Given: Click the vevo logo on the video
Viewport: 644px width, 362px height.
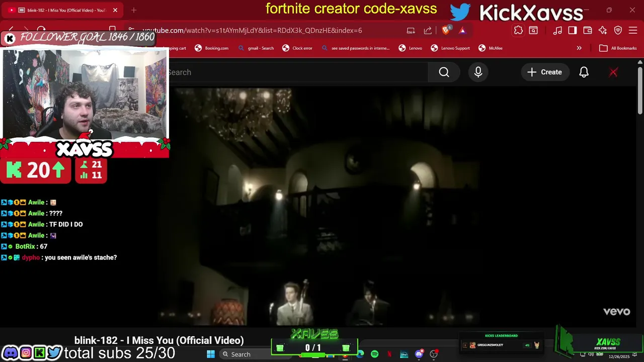Looking at the screenshot, I should (x=616, y=312).
